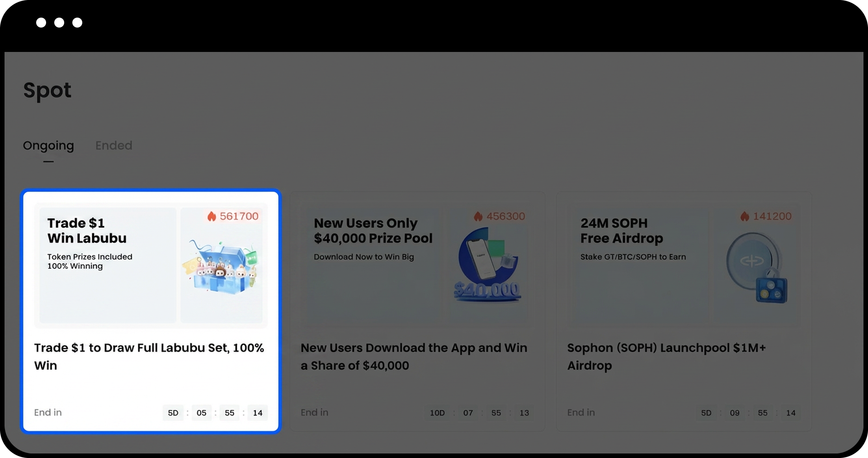
Task: Open 'Trade $1 to Draw Full Labubu Set' title
Action: [x=149, y=356]
